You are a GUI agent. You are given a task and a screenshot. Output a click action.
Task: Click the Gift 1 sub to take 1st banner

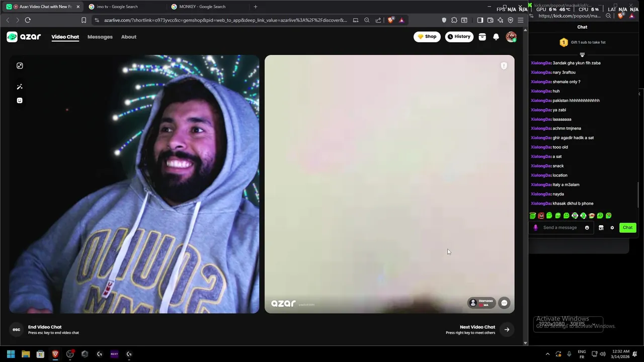pyautogui.click(x=583, y=42)
